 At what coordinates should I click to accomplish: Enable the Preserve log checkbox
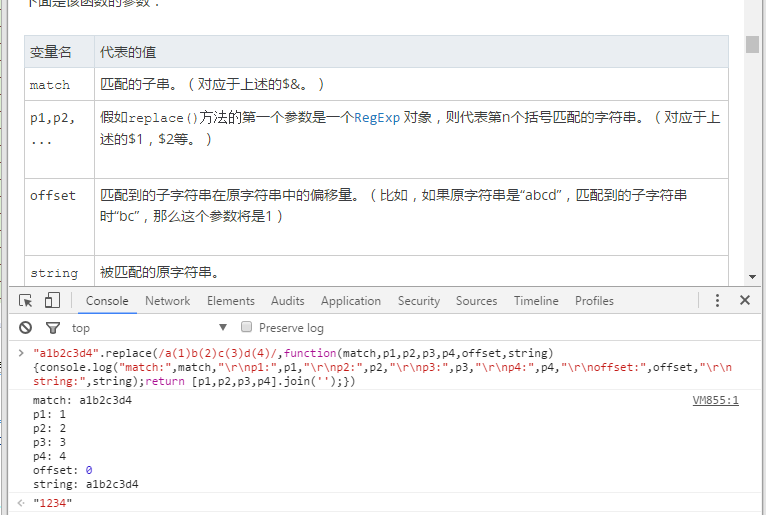[247, 327]
